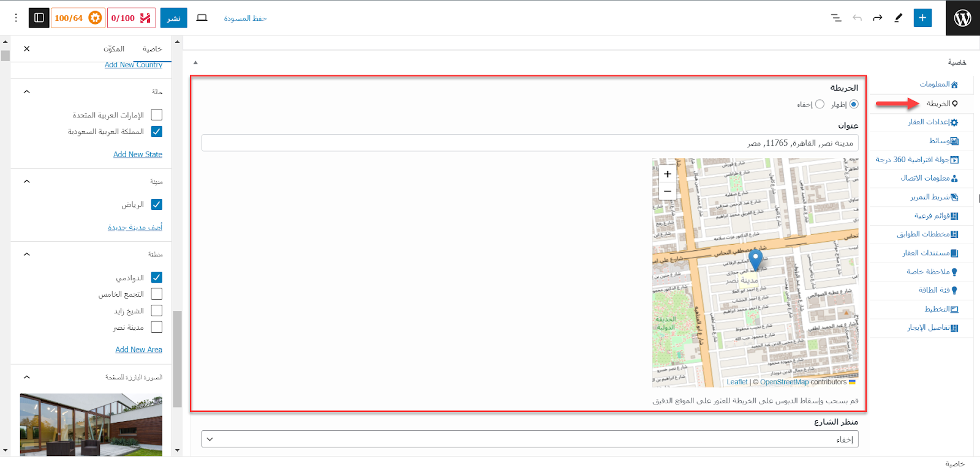Uncheck the الرياض city checkbox
Viewport: 980px width, 470px height.
pyautogui.click(x=157, y=204)
